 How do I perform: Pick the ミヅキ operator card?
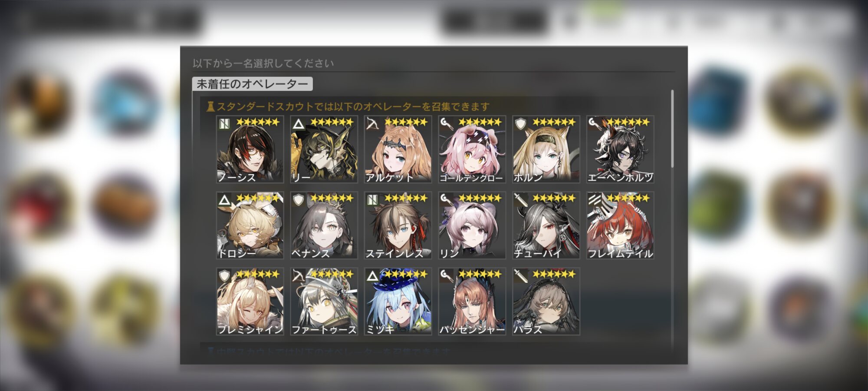(398, 302)
